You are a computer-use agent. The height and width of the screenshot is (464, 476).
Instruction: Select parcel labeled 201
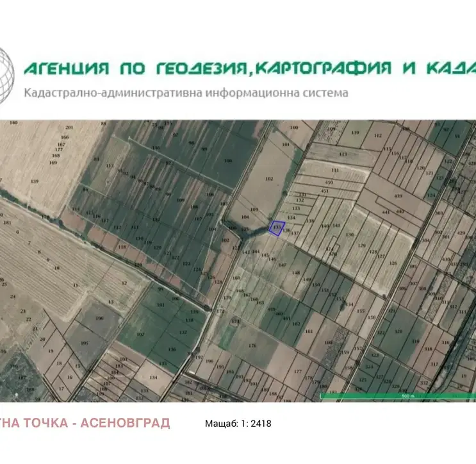69,128
